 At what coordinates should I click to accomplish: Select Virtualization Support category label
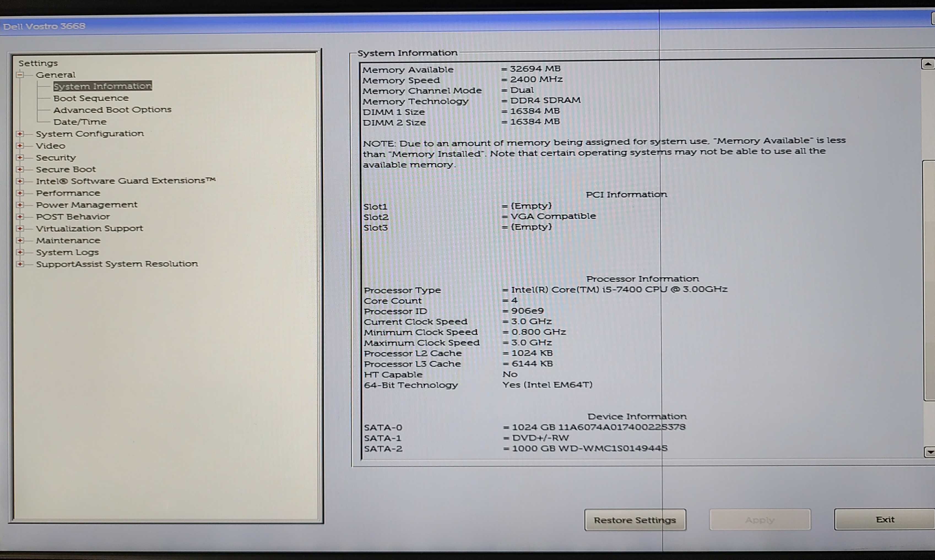pyautogui.click(x=90, y=228)
